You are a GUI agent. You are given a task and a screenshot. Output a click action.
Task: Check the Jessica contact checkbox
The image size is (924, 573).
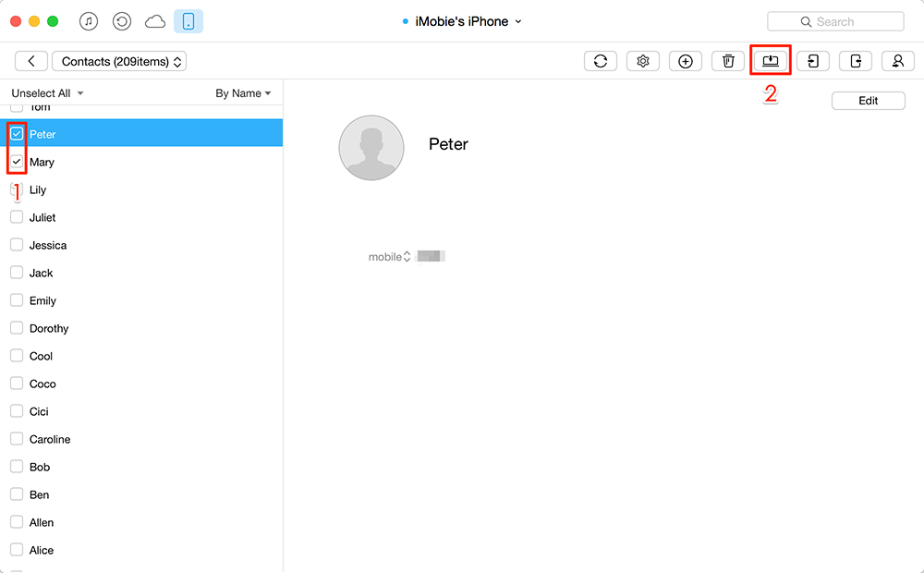click(17, 245)
